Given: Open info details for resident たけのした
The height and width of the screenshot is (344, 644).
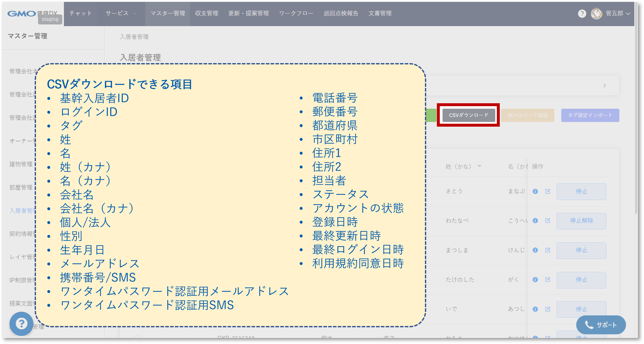Looking at the screenshot, I should pos(535,280).
